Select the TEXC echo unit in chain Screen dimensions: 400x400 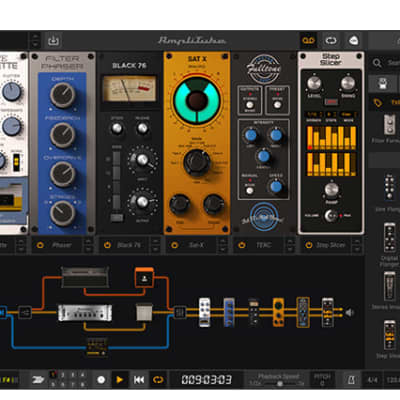pyautogui.click(x=303, y=312)
